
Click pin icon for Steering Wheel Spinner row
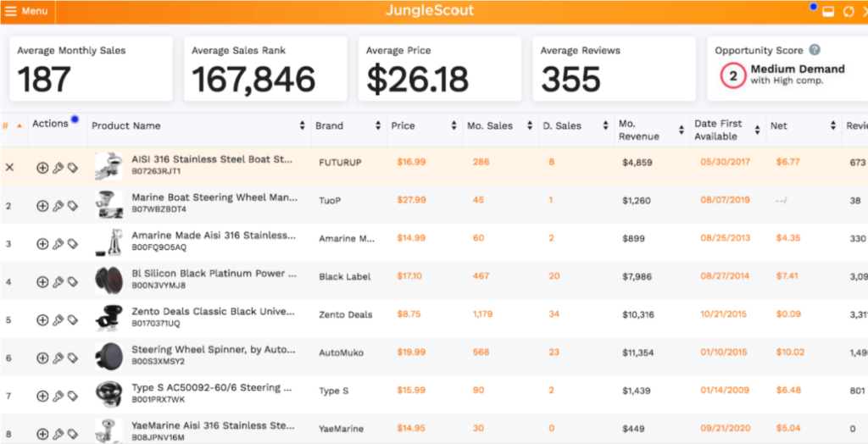pyautogui.click(x=58, y=358)
